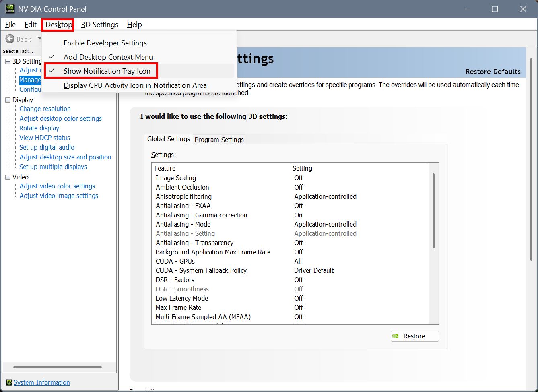Image resolution: width=538 pixels, height=392 pixels.
Task: Close the NVIDIA Control Panel window
Action: pyautogui.click(x=523, y=9)
